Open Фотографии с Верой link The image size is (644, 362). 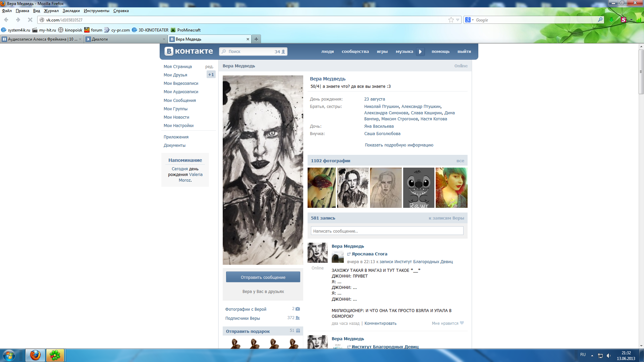click(246, 309)
